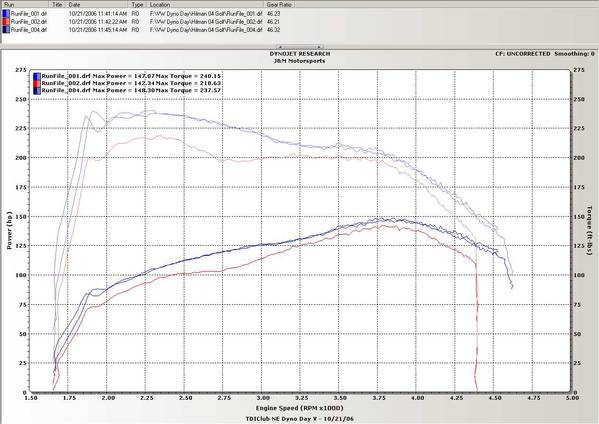Screen dimensions: 599x424
Task: Click the Engine Speed (RPM x1000) axis label
Action: pos(300,408)
